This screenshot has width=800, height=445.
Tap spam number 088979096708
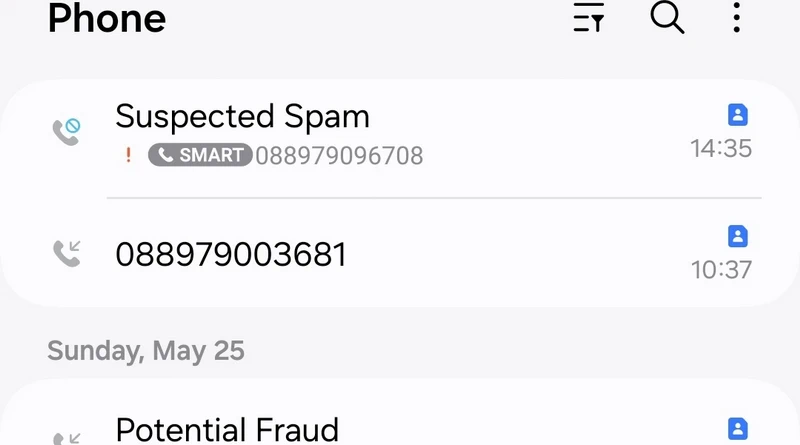tap(339, 156)
